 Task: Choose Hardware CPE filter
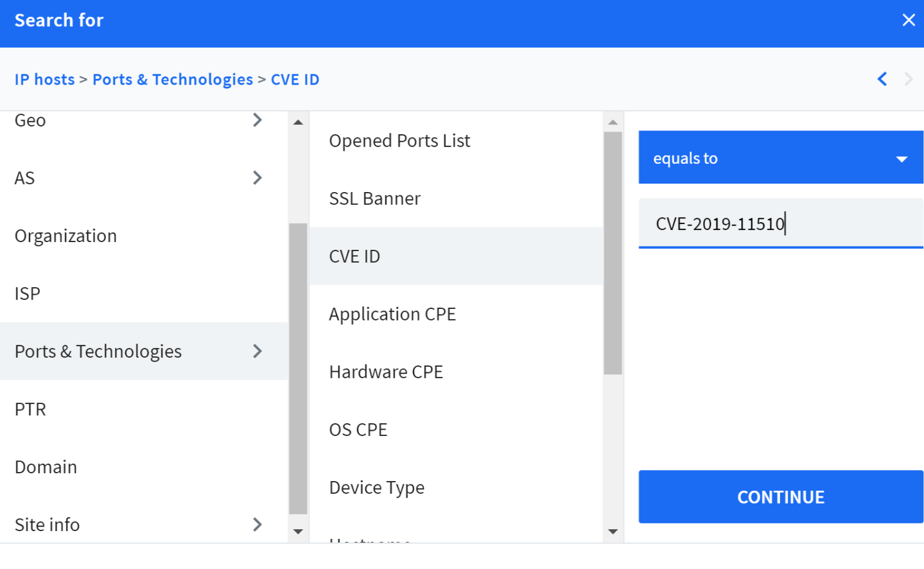pos(386,372)
